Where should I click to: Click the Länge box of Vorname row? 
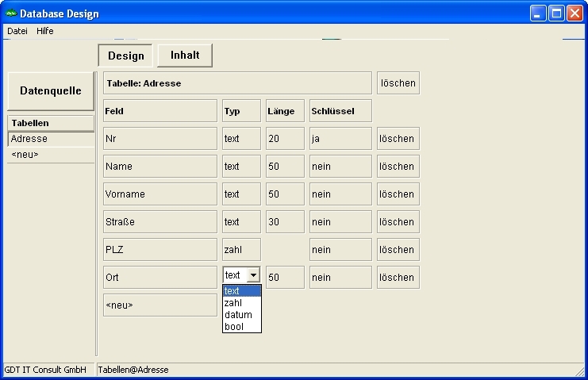(x=285, y=194)
